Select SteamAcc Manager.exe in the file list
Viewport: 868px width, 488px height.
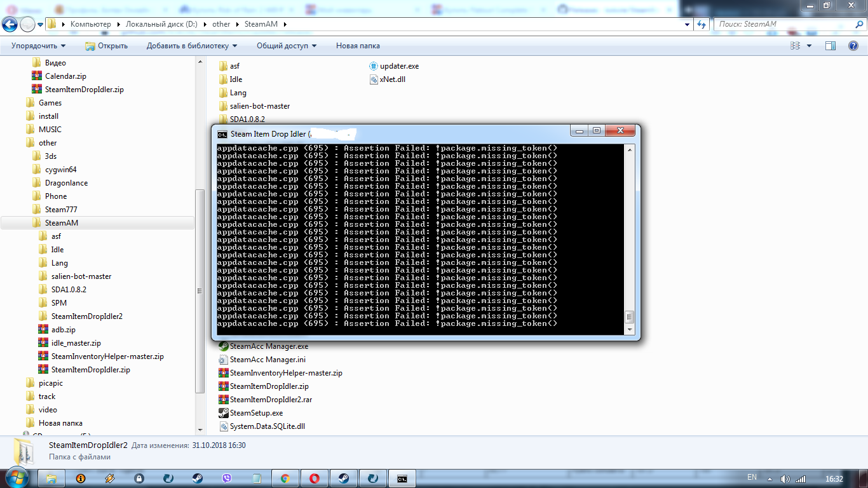point(263,346)
